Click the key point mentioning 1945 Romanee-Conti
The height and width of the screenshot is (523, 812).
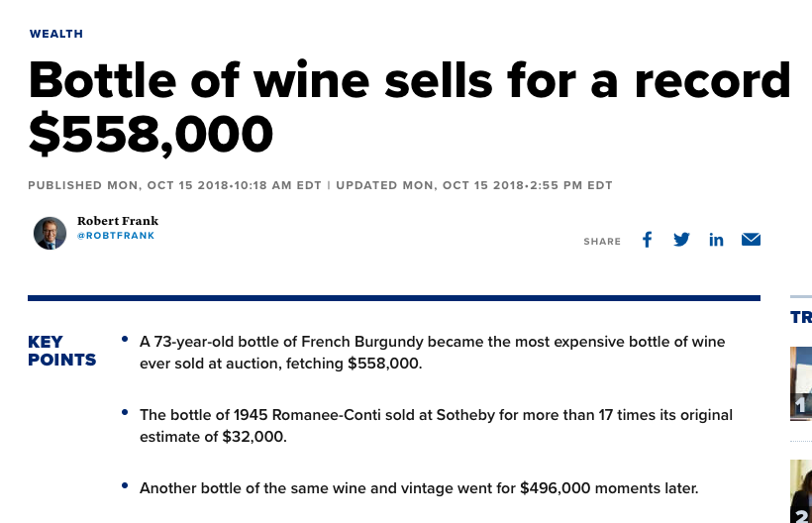[x=436, y=426]
